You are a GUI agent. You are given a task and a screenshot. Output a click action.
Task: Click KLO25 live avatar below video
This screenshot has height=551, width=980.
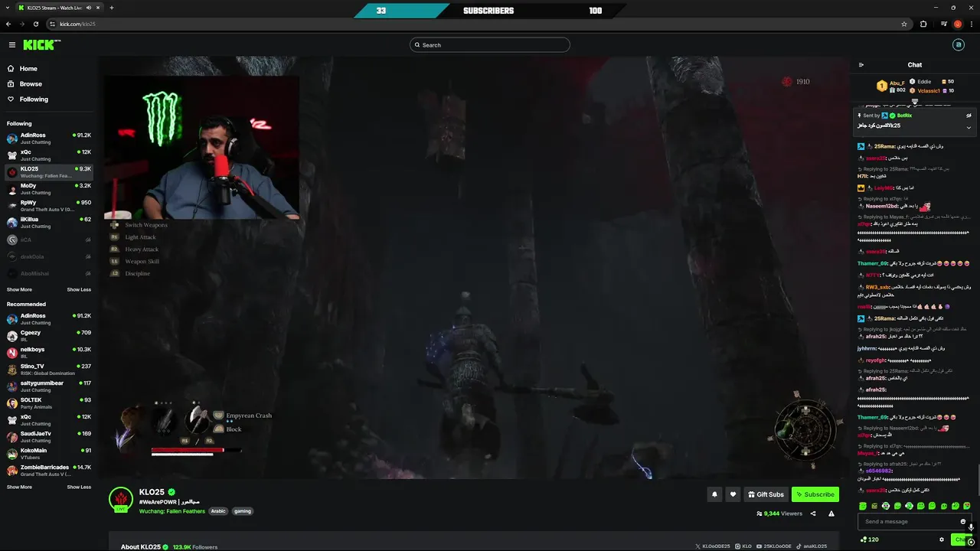(120, 499)
